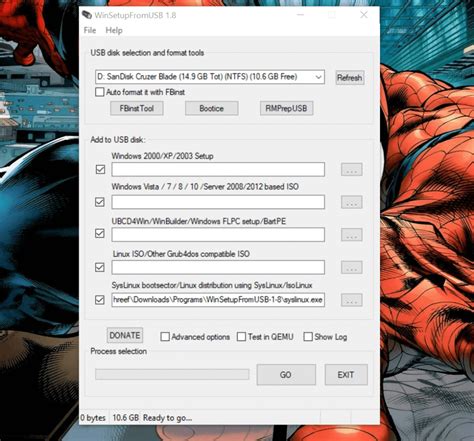This screenshot has width=474, height=441.
Task: Click the 'Add to USB disk:' group label
Action: (x=118, y=140)
